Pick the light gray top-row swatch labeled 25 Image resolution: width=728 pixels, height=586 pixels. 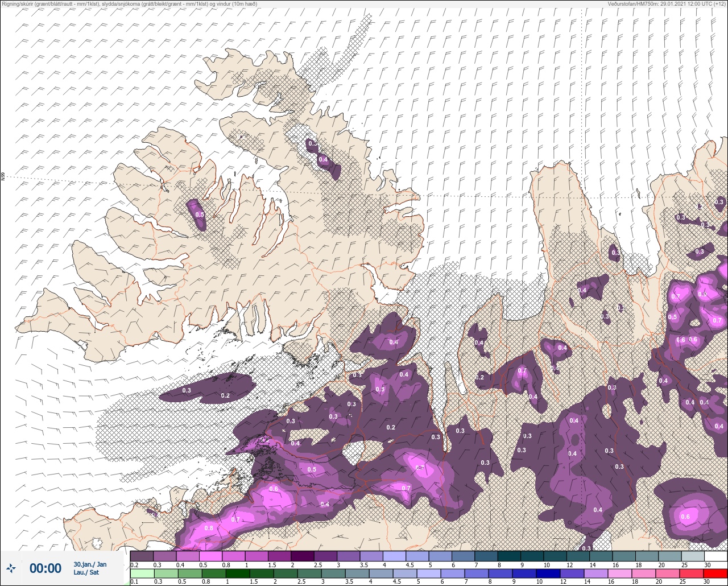[x=693, y=556]
